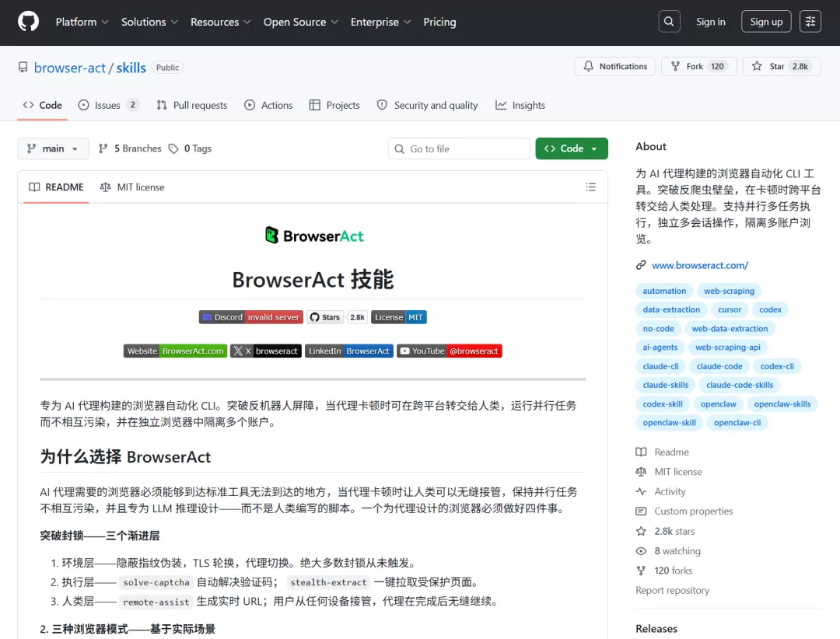Switch to the MIT license file tab
Image resolution: width=840 pixels, height=639 pixels.
pos(132,187)
